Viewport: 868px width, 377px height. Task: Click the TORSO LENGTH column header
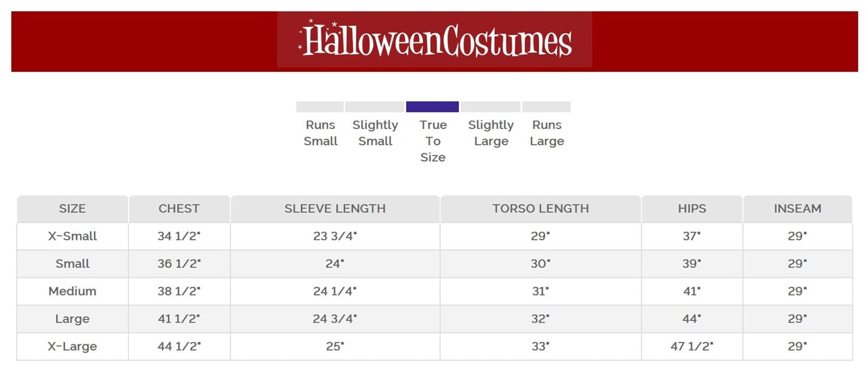[x=540, y=209]
